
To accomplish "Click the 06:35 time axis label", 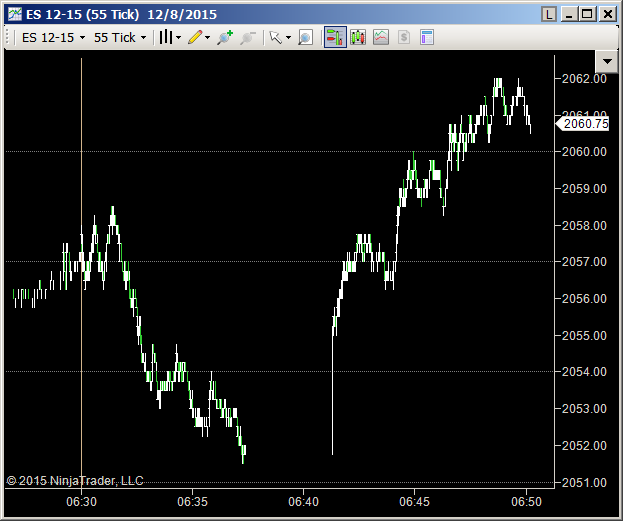I will pyautogui.click(x=192, y=502).
